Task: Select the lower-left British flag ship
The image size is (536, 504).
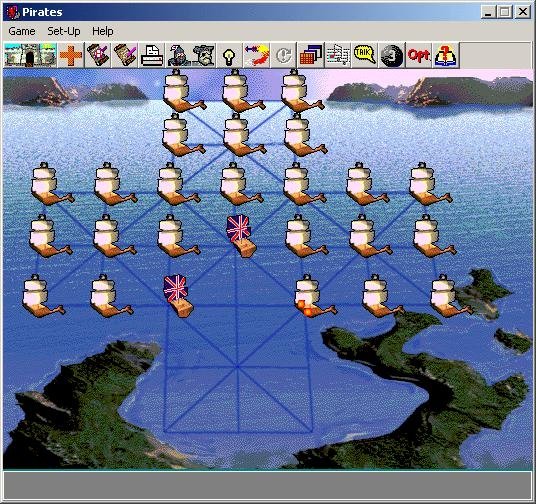Action: pos(178,296)
